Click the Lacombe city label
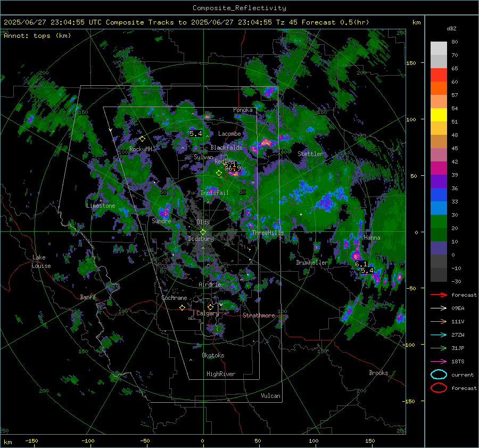The height and width of the screenshot is (448, 479). coord(229,134)
